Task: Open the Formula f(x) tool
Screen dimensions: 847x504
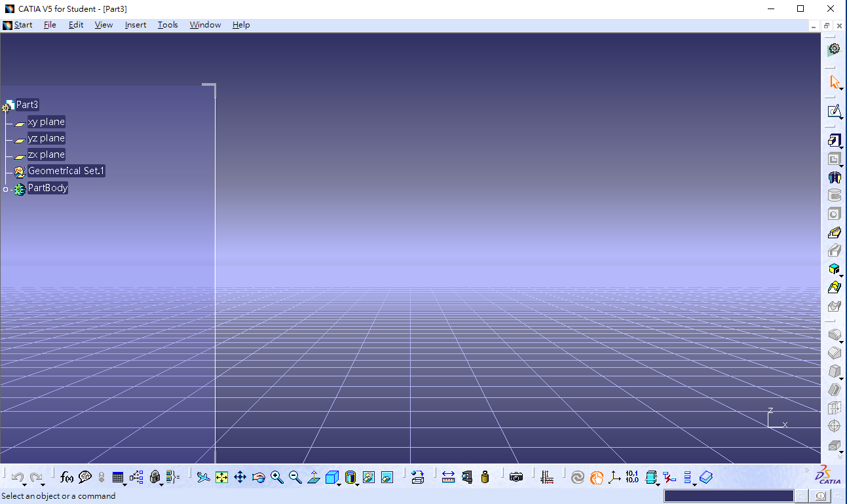Action: coord(66,477)
